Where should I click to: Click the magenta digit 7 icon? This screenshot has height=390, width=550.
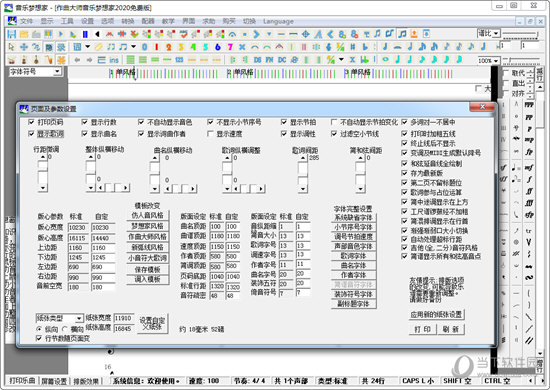(x=230, y=47)
